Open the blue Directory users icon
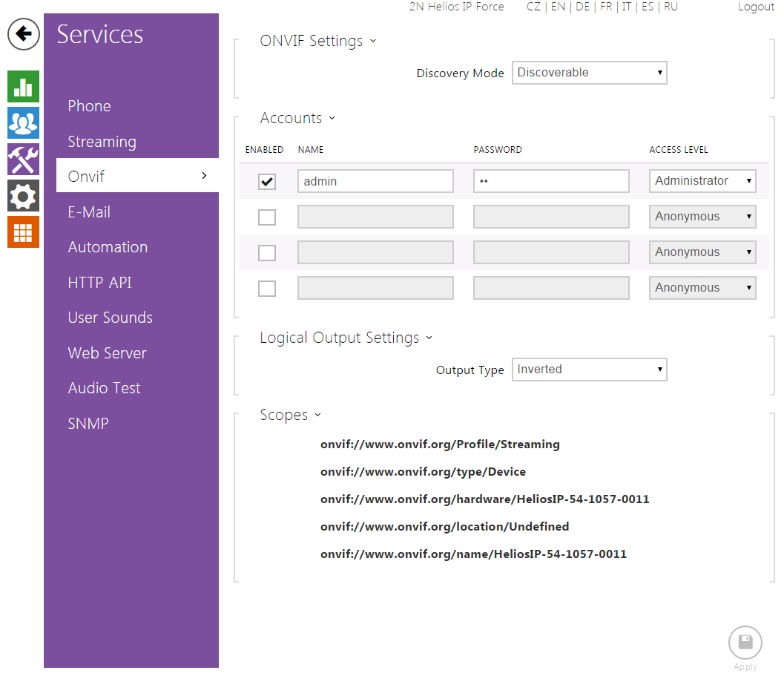The image size is (784, 676). (x=24, y=123)
